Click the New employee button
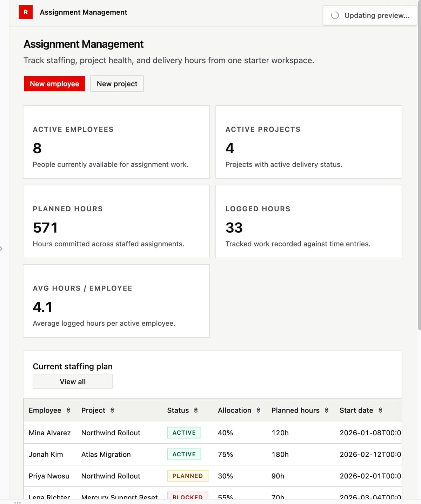 (54, 84)
